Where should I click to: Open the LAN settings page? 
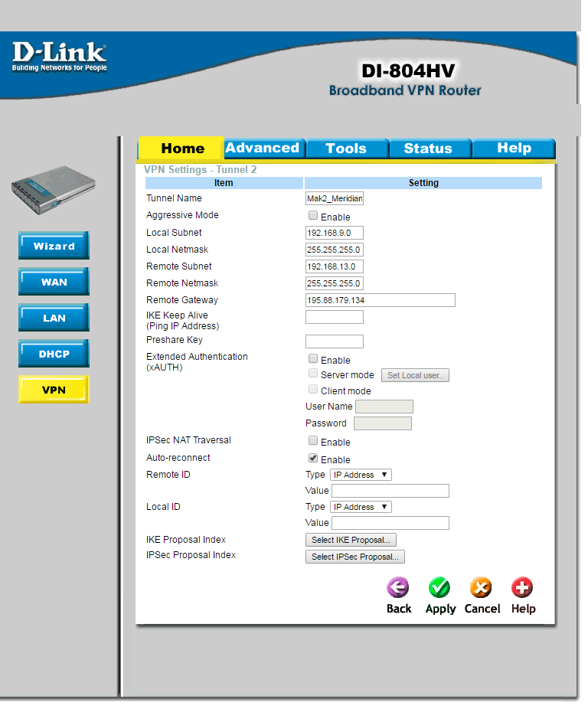(54, 318)
